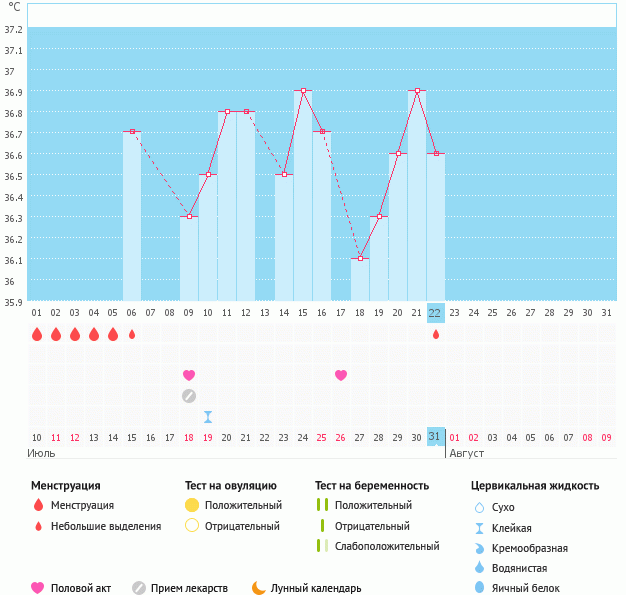Click the 36.7 temperature point on day 06
The height and width of the screenshot is (595, 626).
(132, 132)
